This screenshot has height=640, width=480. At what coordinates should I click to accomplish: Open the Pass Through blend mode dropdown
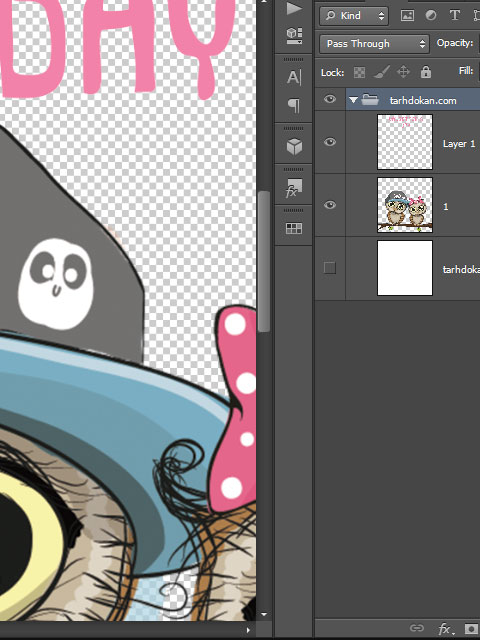point(374,44)
